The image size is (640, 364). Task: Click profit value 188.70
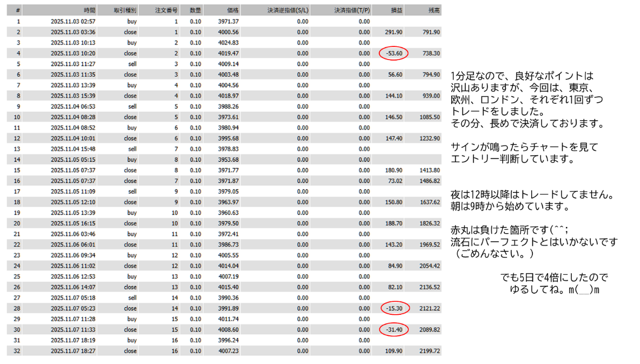(394, 223)
